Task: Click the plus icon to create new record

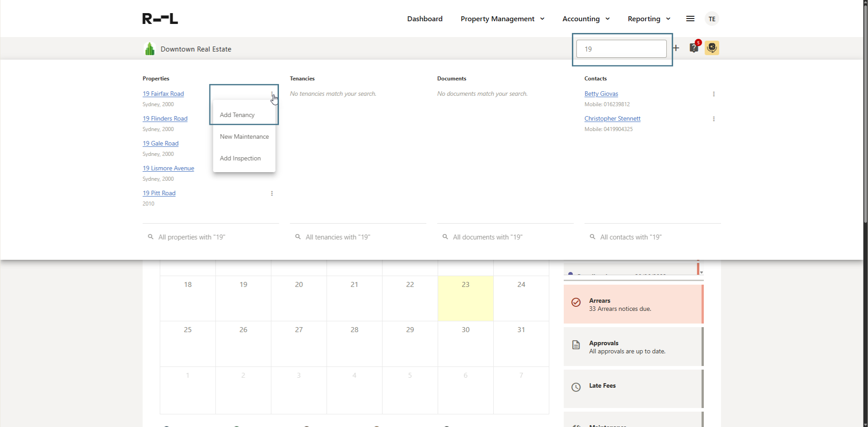Action: pyautogui.click(x=676, y=48)
